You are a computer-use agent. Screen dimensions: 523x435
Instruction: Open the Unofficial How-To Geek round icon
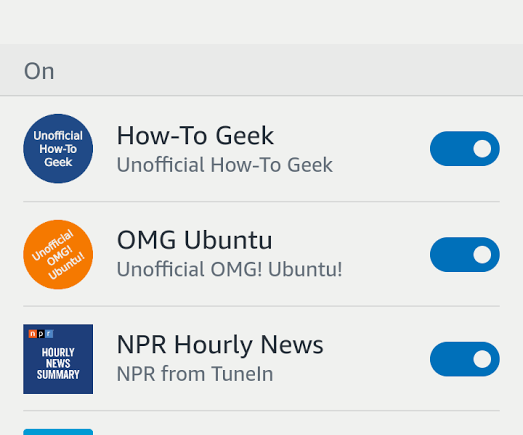58,148
